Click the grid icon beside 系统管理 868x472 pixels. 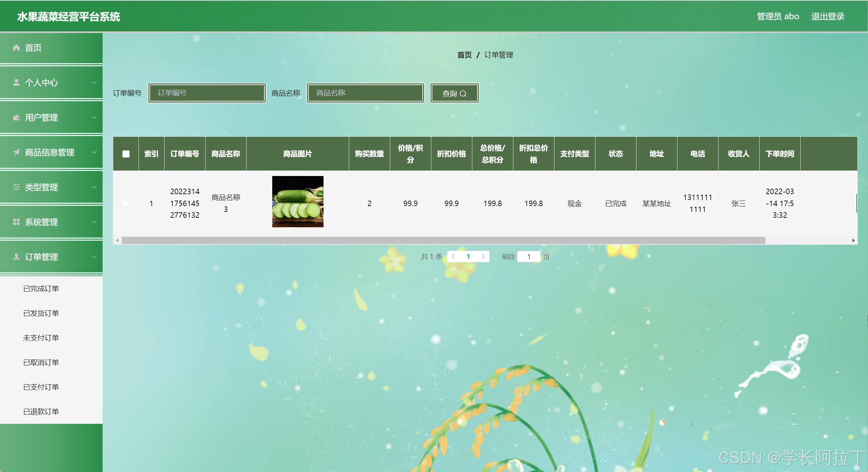pos(16,222)
